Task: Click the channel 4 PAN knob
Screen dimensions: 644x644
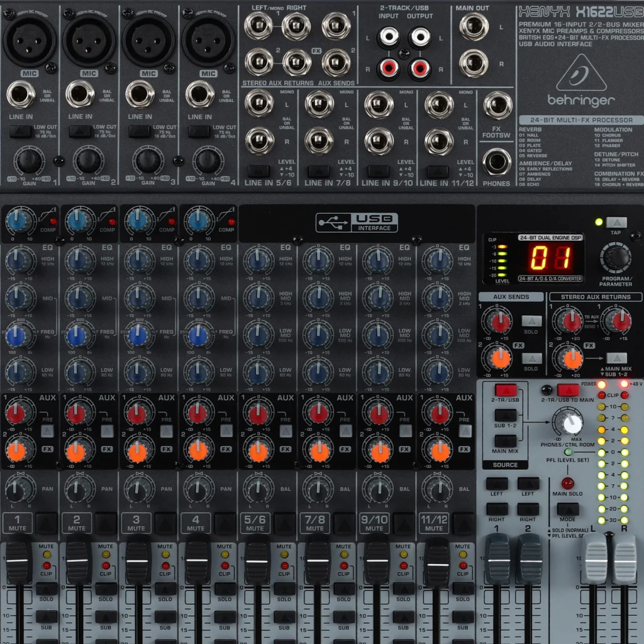Action: click(x=197, y=490)
